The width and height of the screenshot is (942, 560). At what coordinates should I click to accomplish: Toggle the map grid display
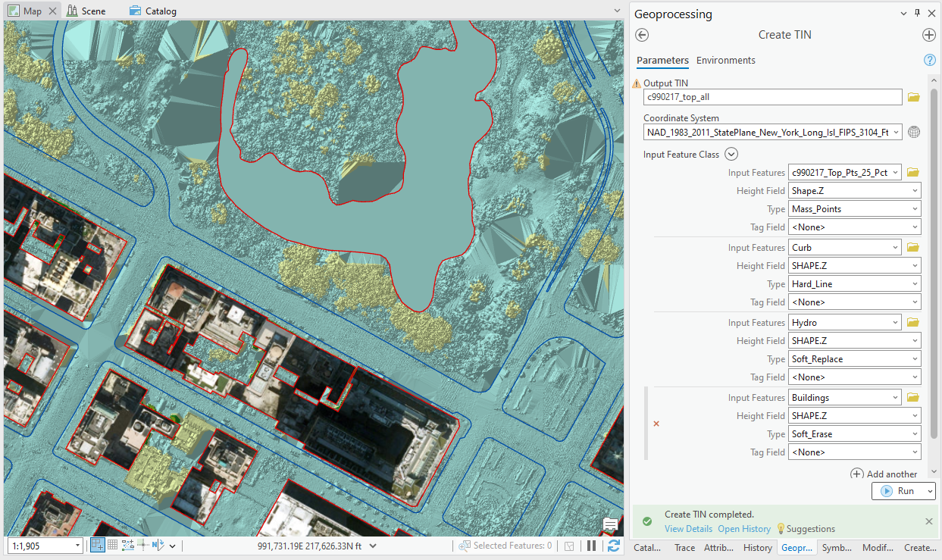point(112,545)
